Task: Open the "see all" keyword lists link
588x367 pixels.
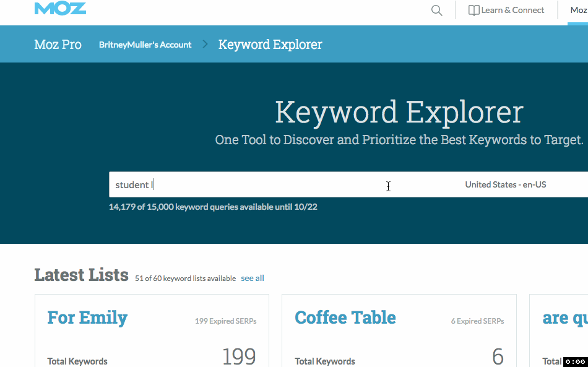Action: [x=252, y=278]
